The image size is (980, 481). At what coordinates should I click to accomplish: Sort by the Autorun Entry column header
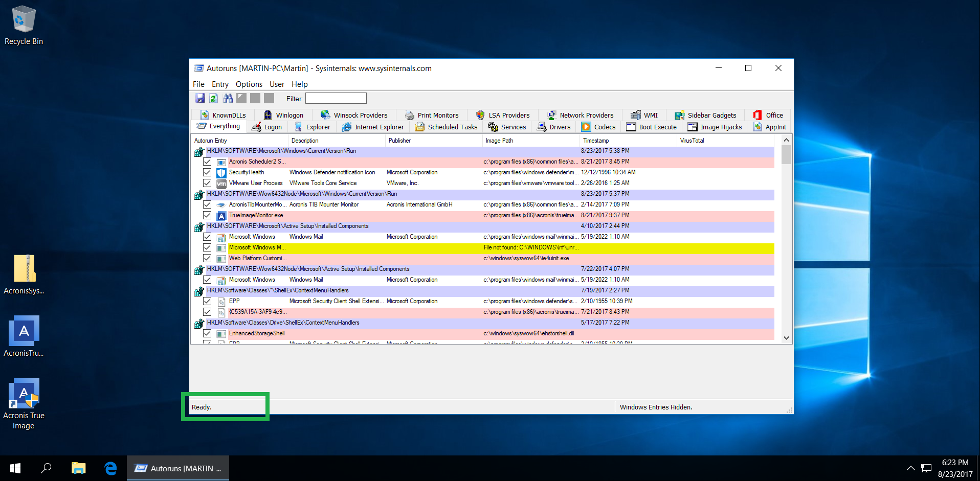pos(239,141)
